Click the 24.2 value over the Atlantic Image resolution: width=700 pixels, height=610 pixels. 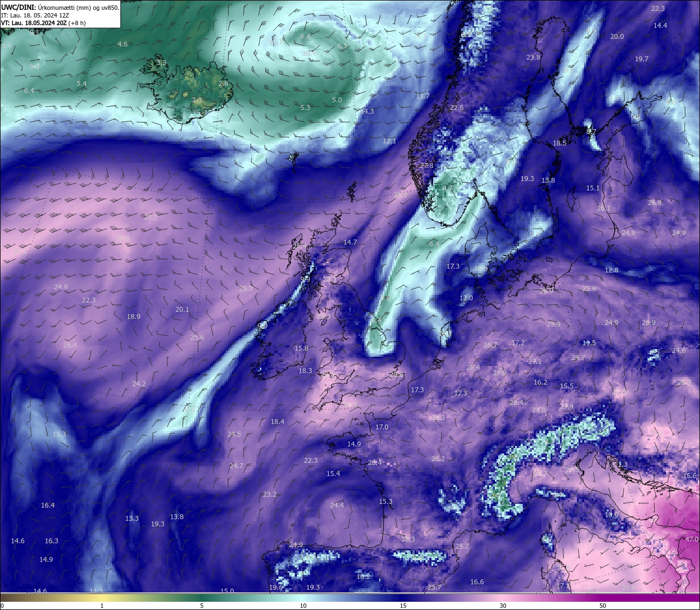(139, 384)
